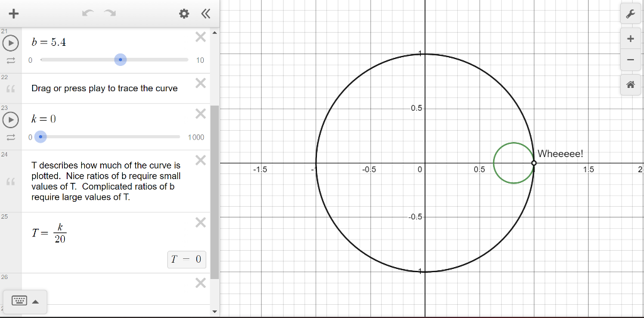
Task: Delete the empty expression in row 26
Action: coord(201,283)
